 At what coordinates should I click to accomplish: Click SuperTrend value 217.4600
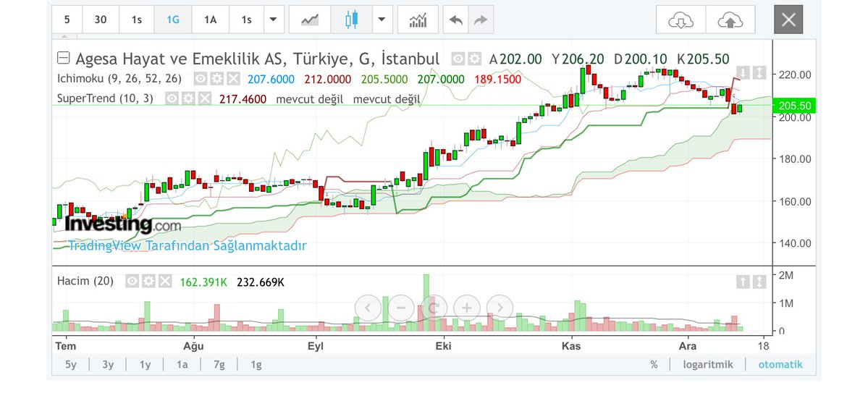243,99
